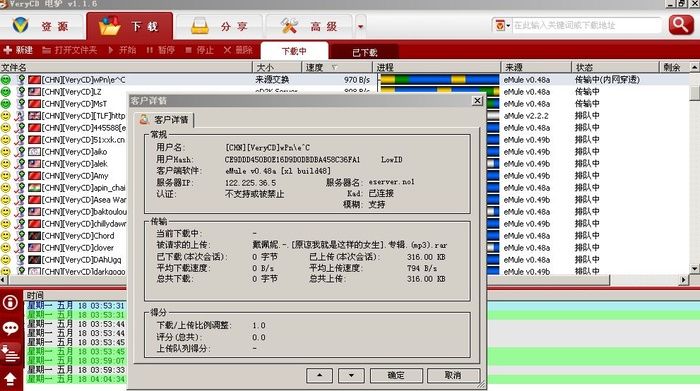Screen dimensions: 700x391
Task: Focus the keyword or download address search field
Action: pos(586,25)
